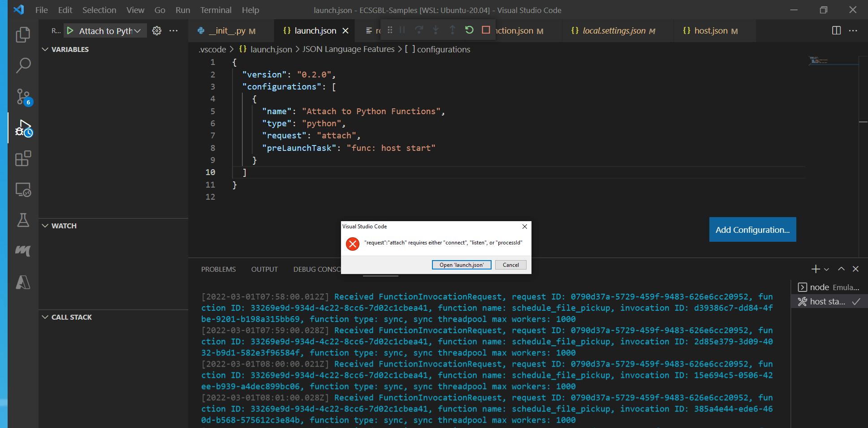Close the bottom panel
This screenshot has height=428, width=868.
[x=855, y=269]
